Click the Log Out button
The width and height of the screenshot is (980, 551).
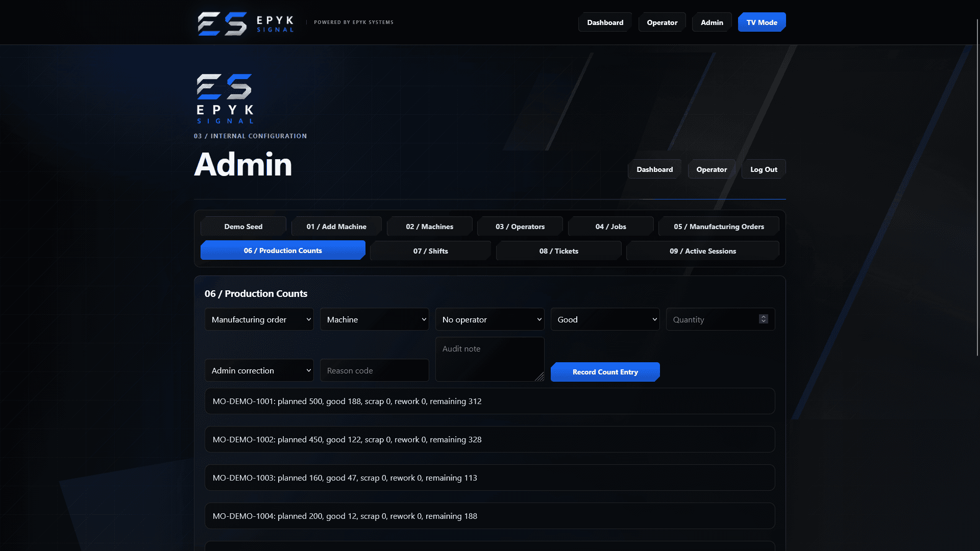(x=764, y=169)
